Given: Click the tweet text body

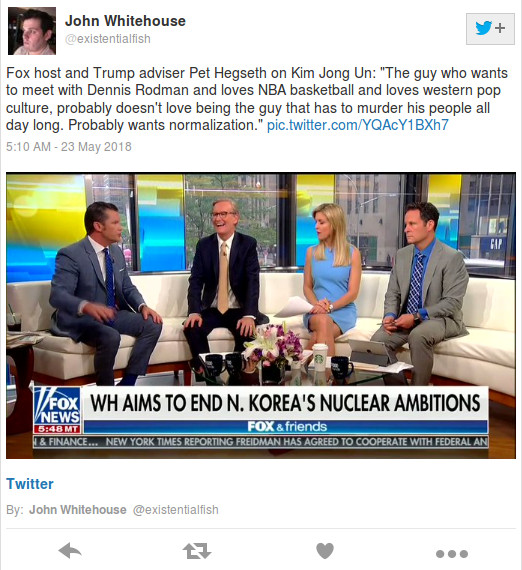Looking at the screenshot, I should click(257, 99).
